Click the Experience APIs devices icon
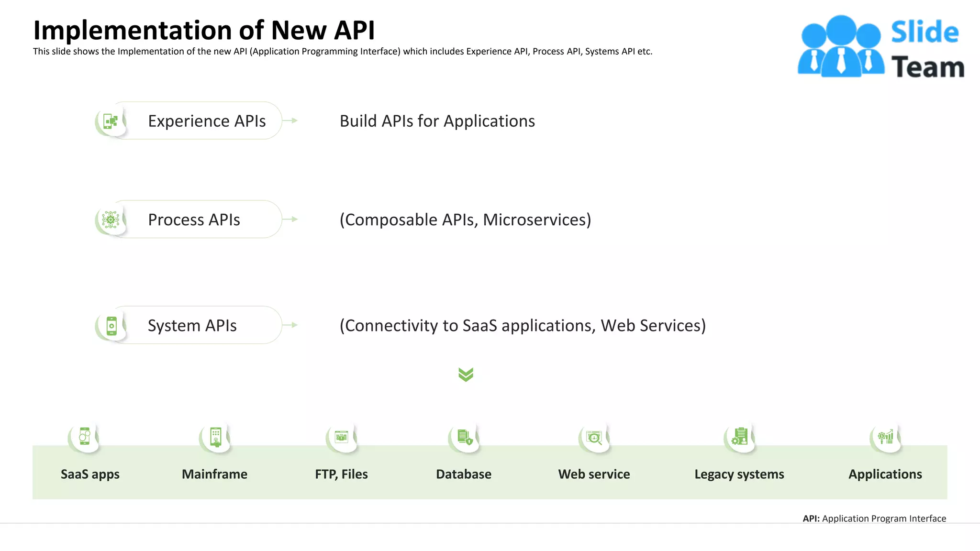Viewport: 980px width, 551px height. point(111,121)
